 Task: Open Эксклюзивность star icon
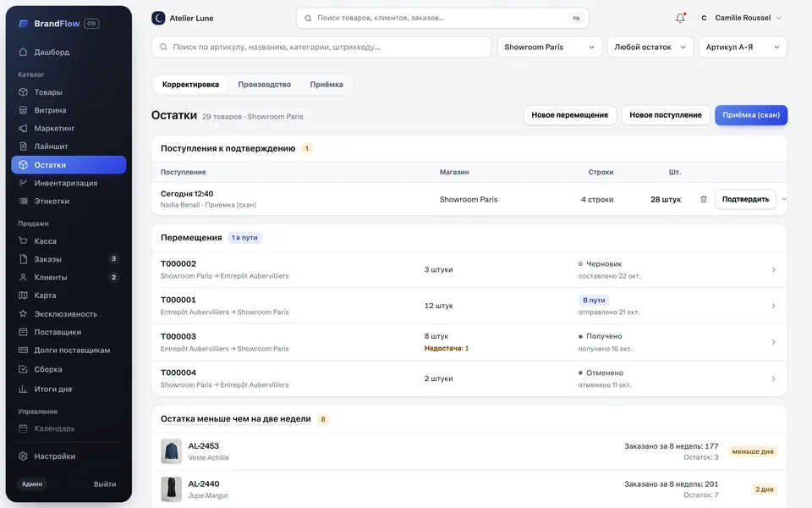click(x=23, y=313)
